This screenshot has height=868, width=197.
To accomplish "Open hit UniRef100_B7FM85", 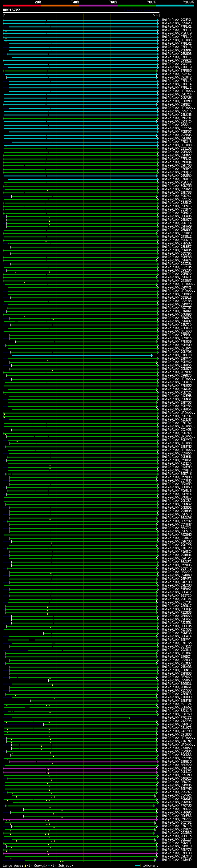I will 176,71.
